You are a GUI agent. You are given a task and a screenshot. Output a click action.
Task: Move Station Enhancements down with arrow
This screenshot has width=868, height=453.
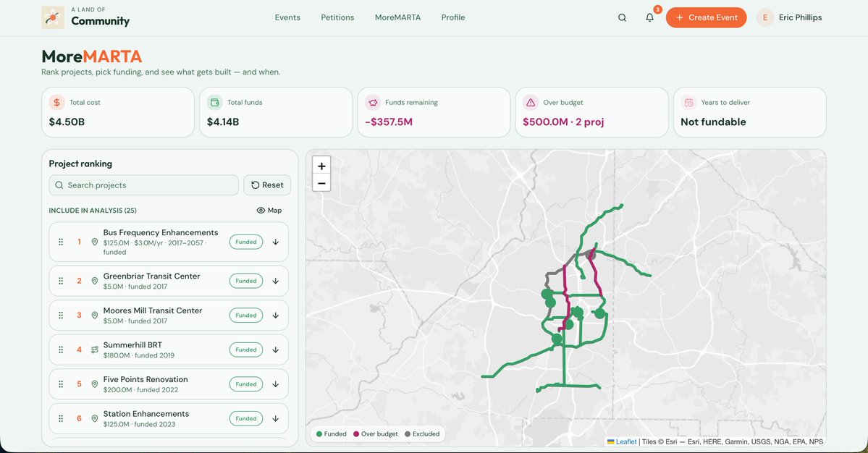276,419
